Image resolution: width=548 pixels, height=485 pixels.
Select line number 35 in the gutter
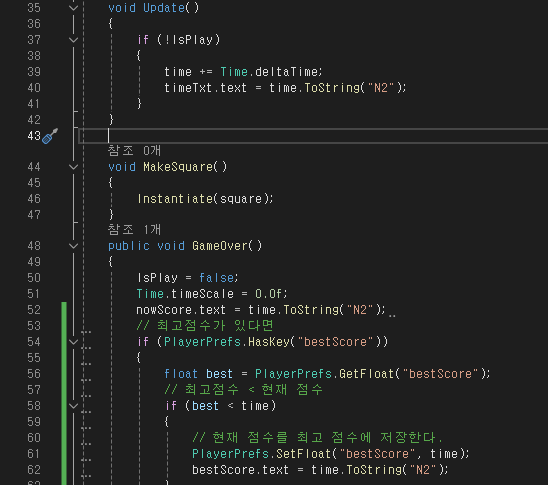pyautogui.click(x=34, y=8)
